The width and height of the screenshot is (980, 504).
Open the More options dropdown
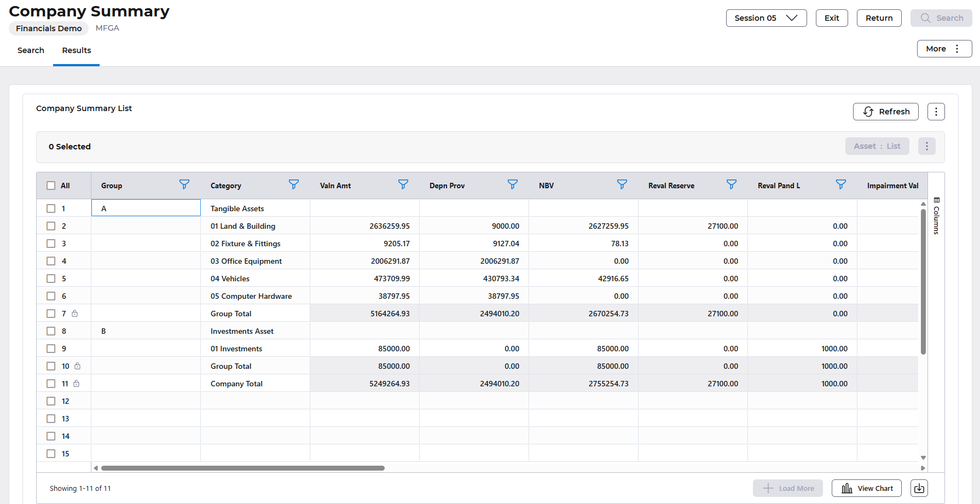click(x=944, y=49)
